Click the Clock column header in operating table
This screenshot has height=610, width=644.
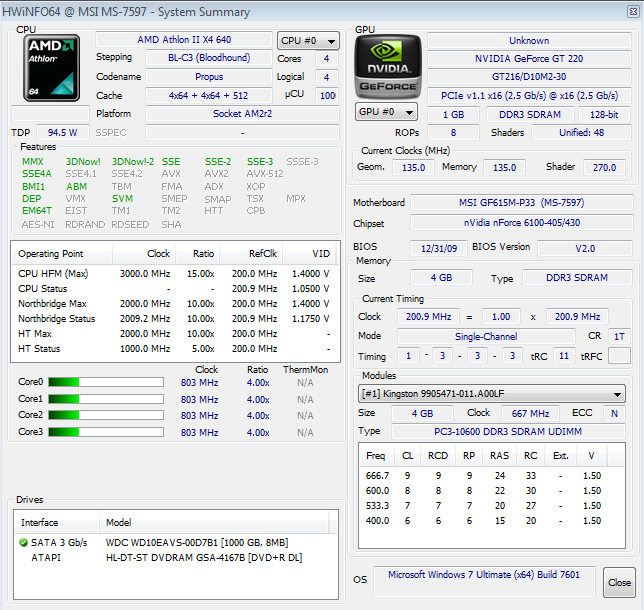[144, 253]
